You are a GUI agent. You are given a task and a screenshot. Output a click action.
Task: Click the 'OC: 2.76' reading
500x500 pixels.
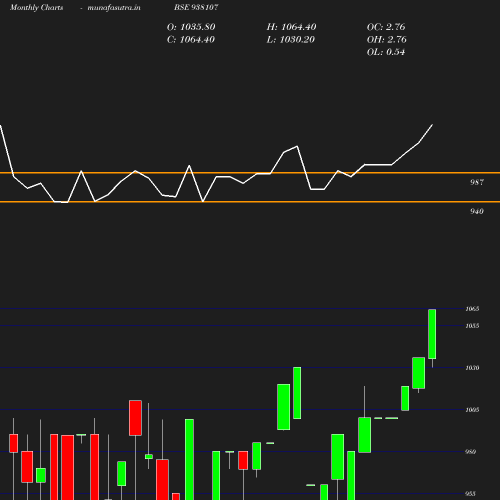click(x=386, y=27)
